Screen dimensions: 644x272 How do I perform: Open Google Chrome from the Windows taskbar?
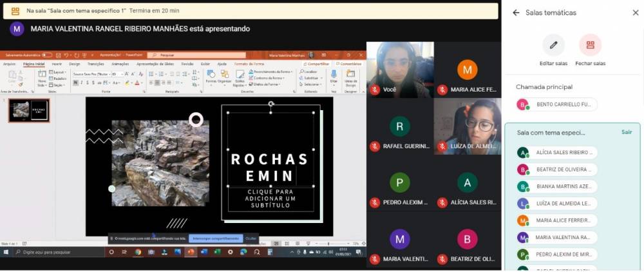(138, 252)
